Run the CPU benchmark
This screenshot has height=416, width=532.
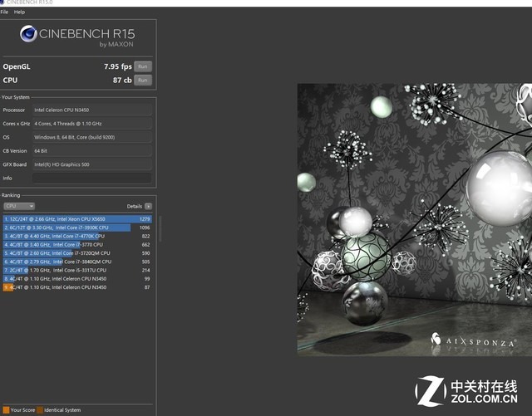pyautogui.click(x=143, y=80)
